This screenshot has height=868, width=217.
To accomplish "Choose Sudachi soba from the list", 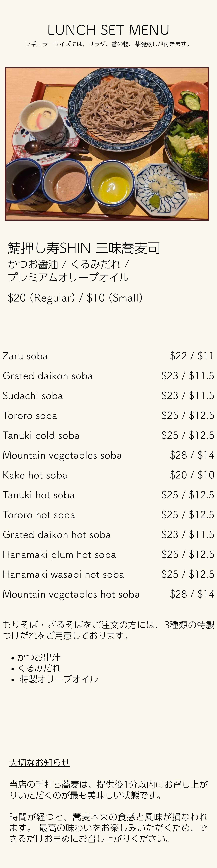I will point(108,396).
